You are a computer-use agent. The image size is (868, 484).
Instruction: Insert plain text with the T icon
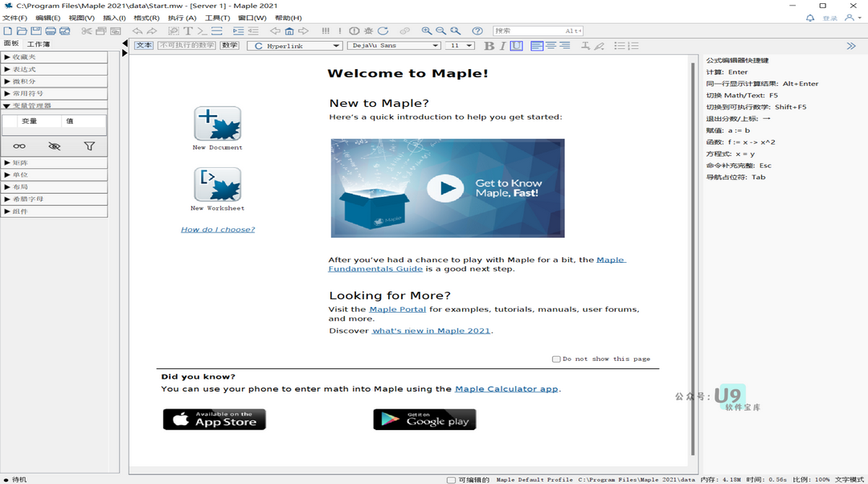(x=188, y=31)
